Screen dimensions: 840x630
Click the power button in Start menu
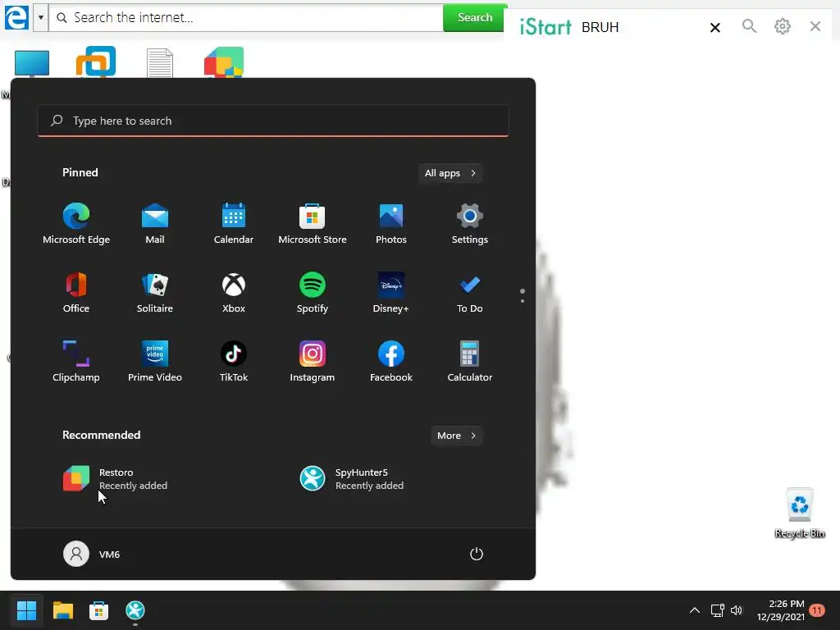(x=477, y=554)
